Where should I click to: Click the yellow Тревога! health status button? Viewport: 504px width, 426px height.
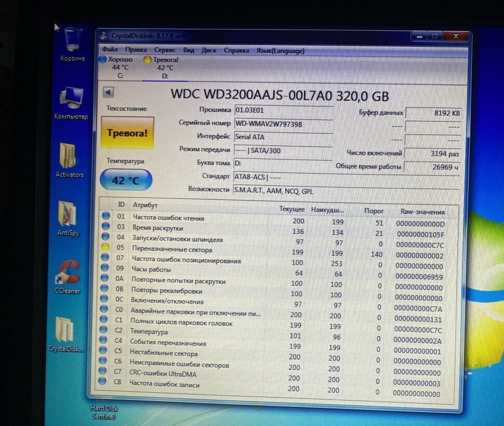click(x=127, y=132)
